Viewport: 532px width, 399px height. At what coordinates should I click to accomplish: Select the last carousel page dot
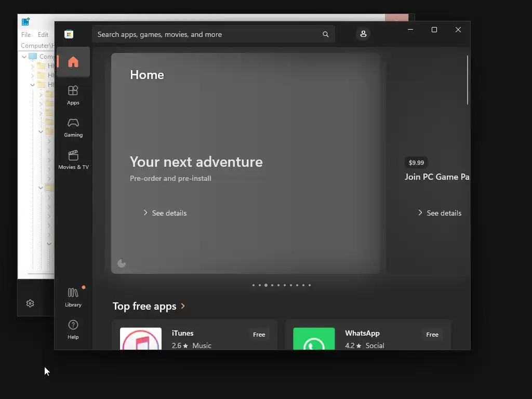pos(310,285)
